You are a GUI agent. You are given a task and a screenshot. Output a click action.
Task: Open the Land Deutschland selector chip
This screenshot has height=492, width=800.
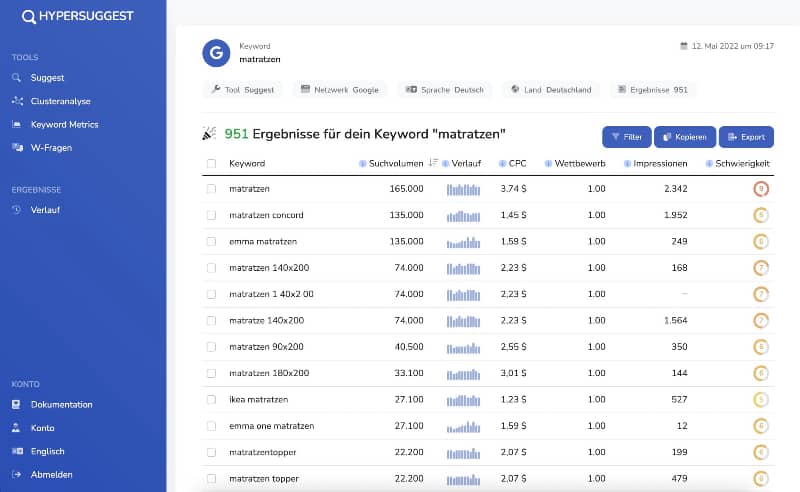551,90
